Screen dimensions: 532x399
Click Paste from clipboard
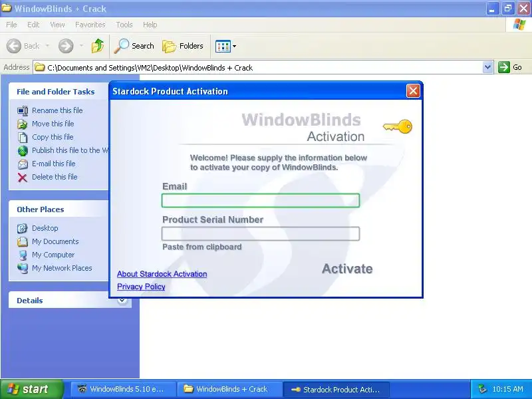[202, 247]
